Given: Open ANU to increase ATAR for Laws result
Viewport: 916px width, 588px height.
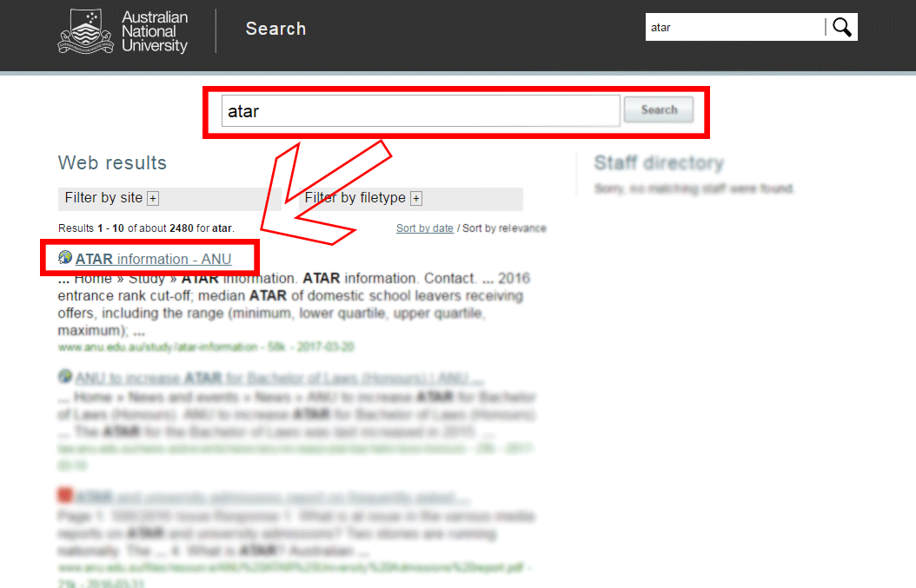Looking at the screenshot, I should click(279, 379).
